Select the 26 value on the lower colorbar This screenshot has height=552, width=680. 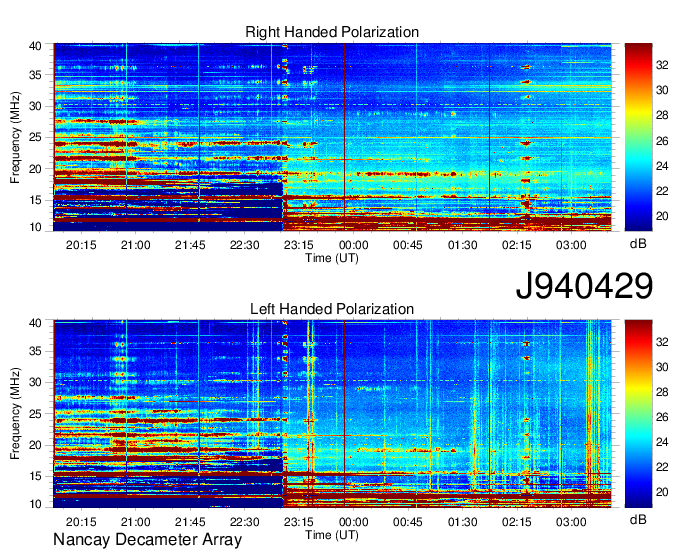(x=662, y=417)
